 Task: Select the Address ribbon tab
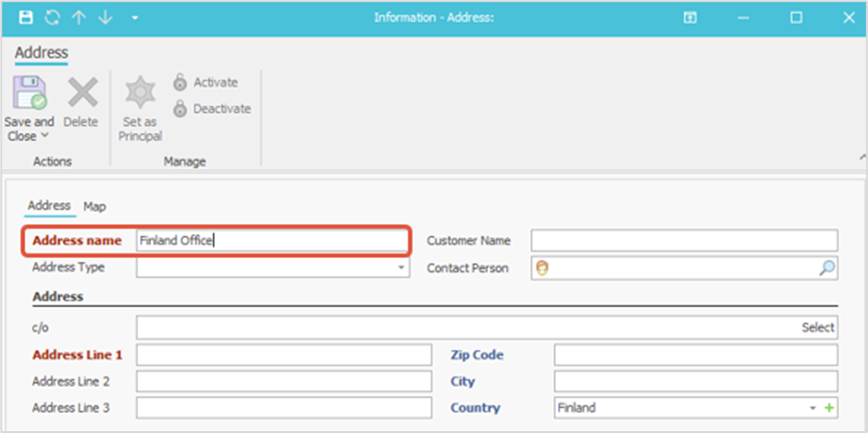[x=41, y=53]
